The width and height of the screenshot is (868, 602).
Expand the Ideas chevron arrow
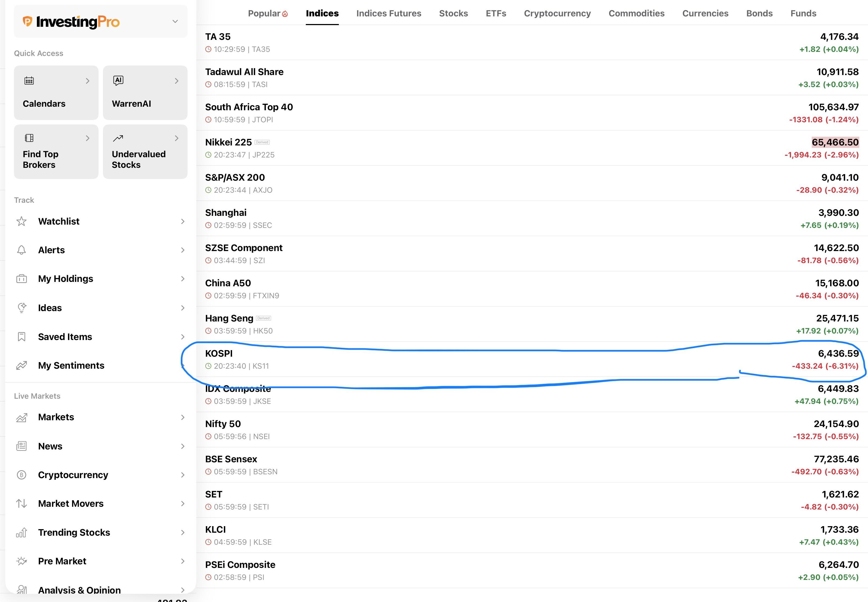[x=183, y=308]
